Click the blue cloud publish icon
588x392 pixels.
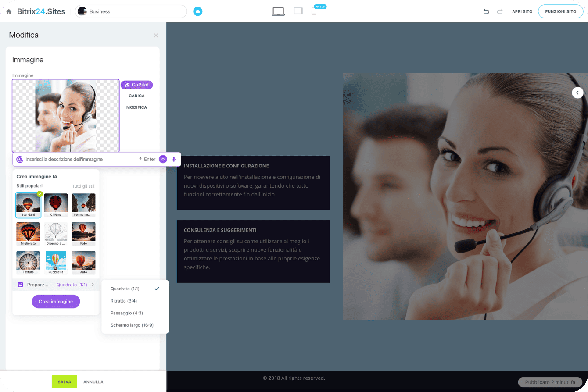198,11
